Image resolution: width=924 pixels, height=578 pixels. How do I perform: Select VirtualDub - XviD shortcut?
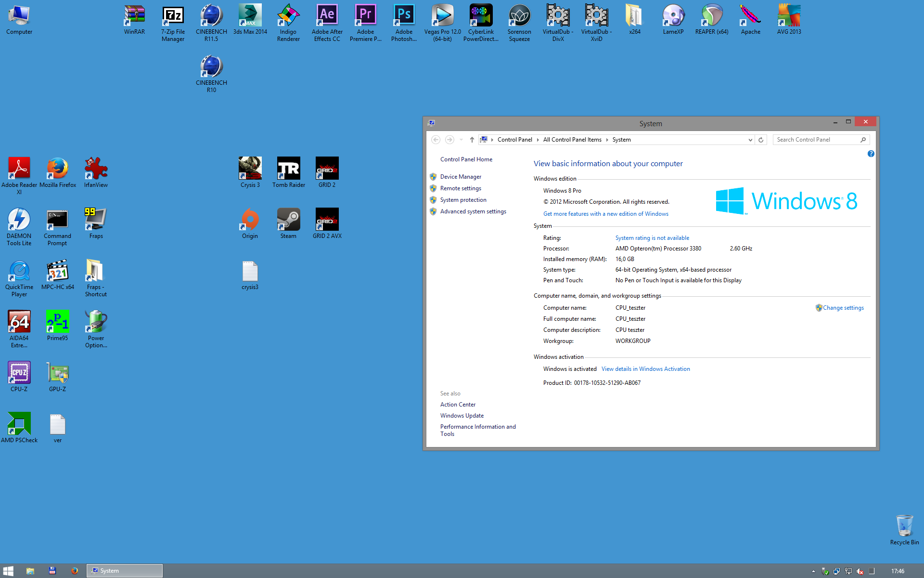tap(596, 23)
